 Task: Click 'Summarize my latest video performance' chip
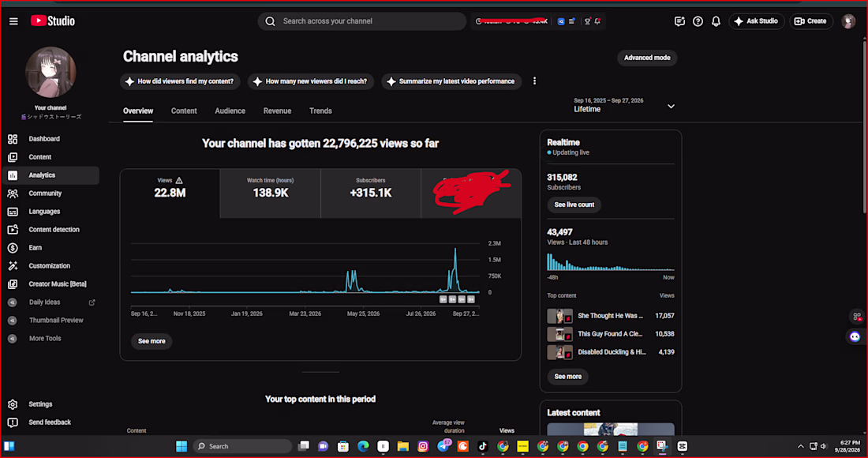[x=451, y=81]
